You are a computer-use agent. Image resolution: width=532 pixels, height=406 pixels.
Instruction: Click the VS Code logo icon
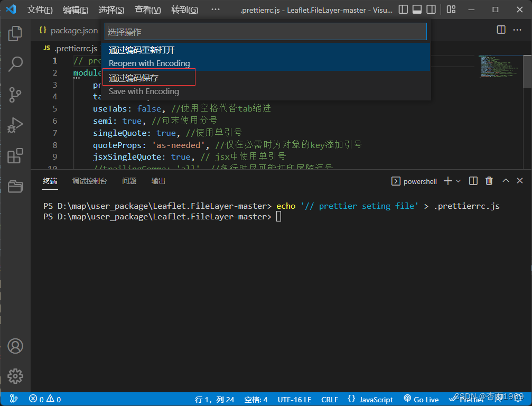[x=11, y=9]
